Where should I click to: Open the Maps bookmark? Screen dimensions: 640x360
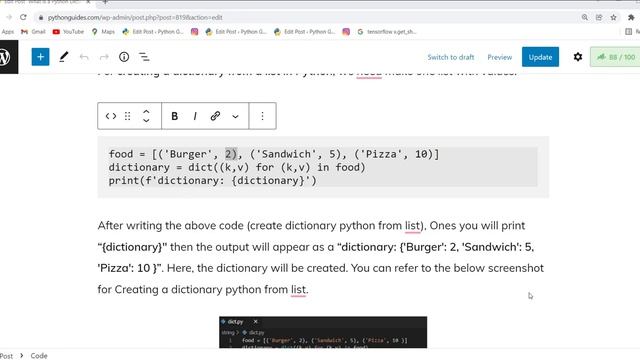pos(103,31)
